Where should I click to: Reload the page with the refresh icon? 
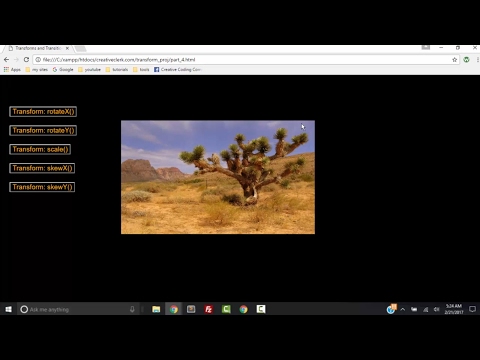click(x=26, y=60)
